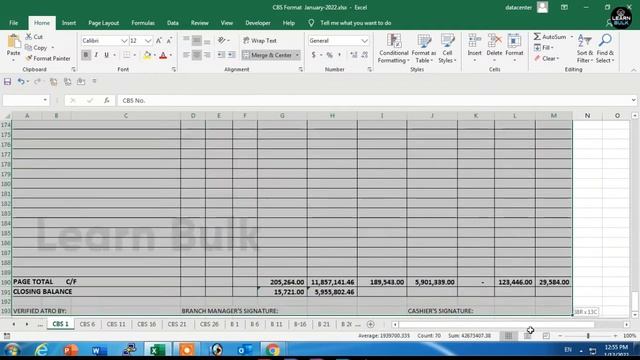
Task: Open Find & Select
Action: [x=605, y=49]
